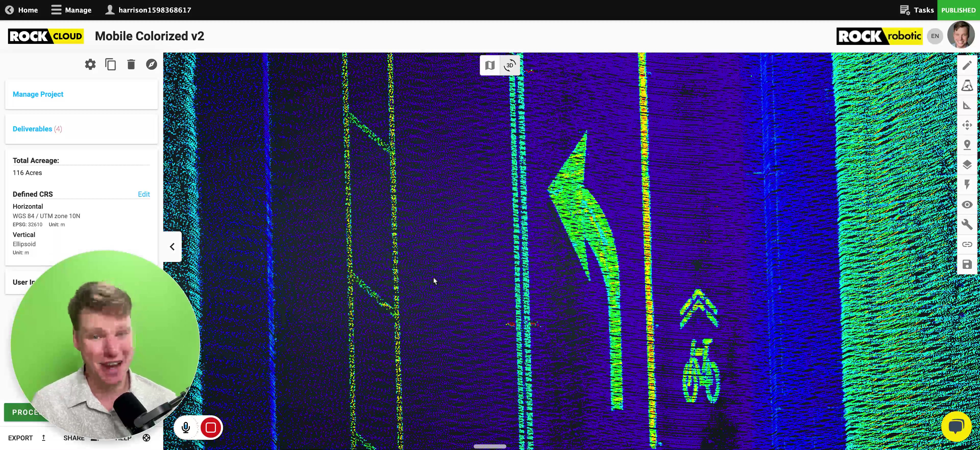Click the duplicate project copy icon
This screenshot has width=980, height=450.
pyautogui.click(x=110, y=64)
